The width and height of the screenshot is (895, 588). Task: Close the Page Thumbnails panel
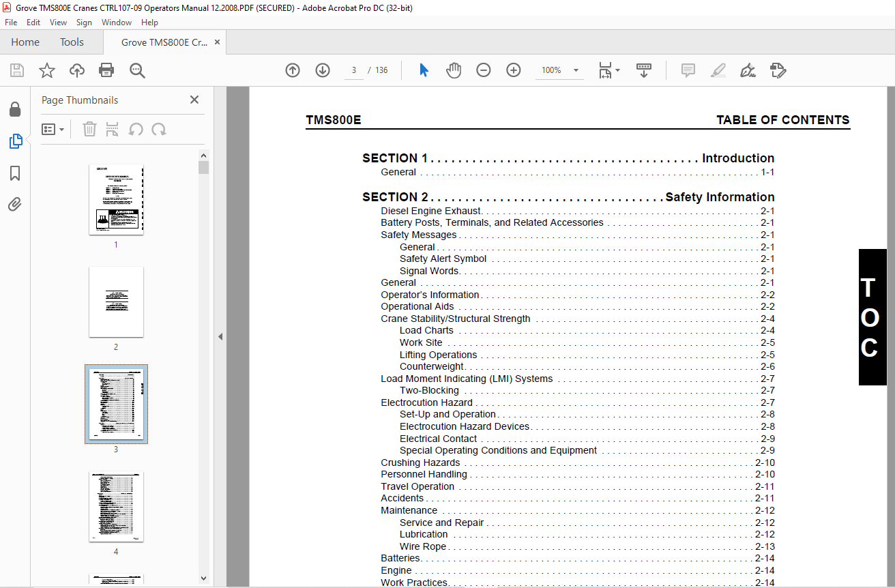tap(194, 100)
